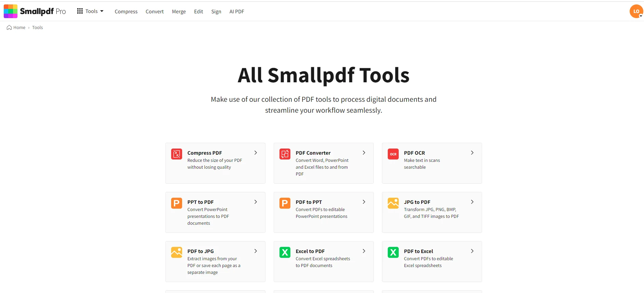
Task: Open the Convert menu item
Action: (155, 12)
